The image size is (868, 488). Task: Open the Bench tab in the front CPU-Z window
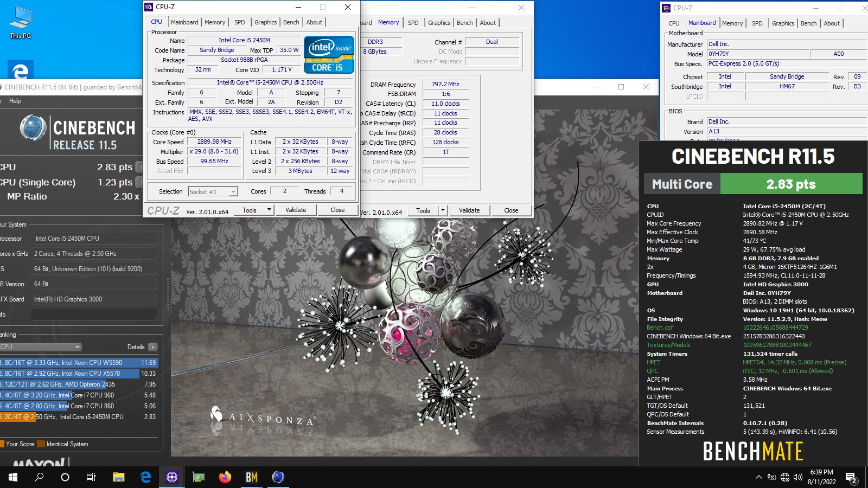291,22
